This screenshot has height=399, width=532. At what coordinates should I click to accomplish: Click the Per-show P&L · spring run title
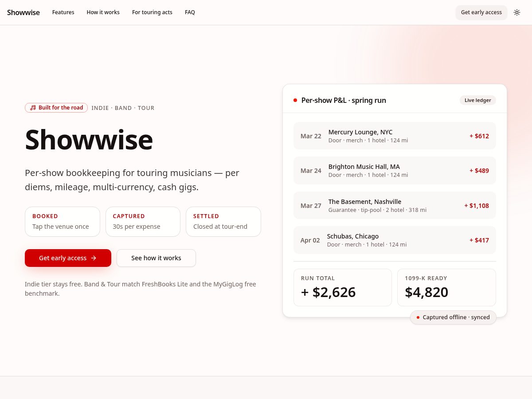click(x=344, y=100)
